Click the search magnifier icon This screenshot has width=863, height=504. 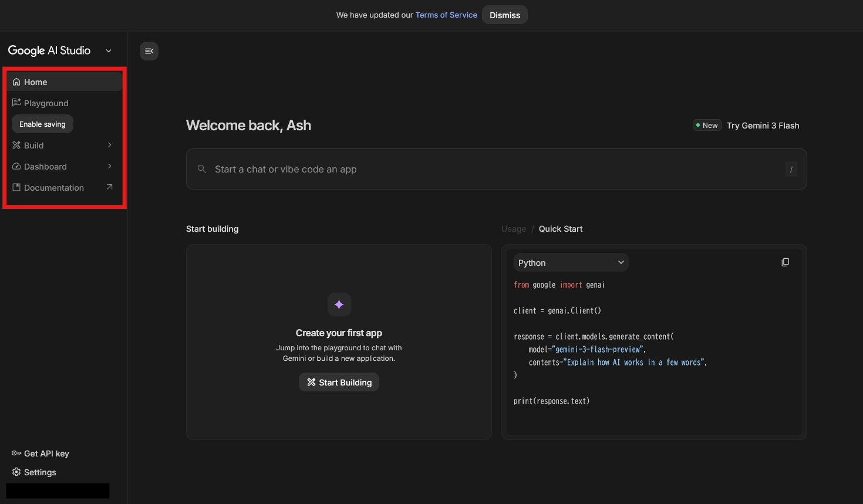click(x=201, y=169)
